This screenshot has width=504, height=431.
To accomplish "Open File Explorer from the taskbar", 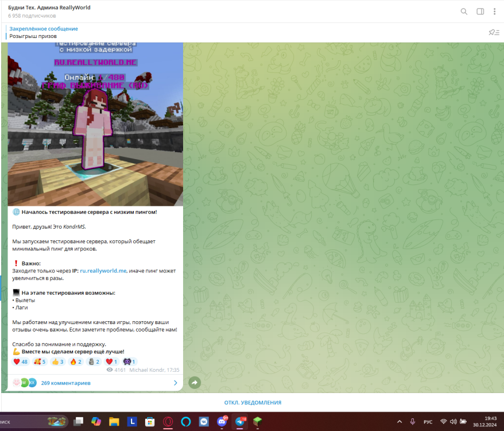I will click(114, 421).
